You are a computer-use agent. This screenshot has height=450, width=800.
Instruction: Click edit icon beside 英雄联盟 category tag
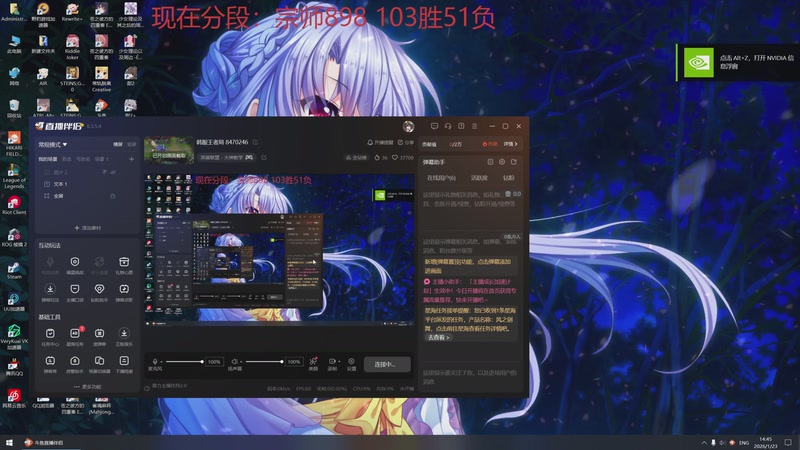click(264, 158)
